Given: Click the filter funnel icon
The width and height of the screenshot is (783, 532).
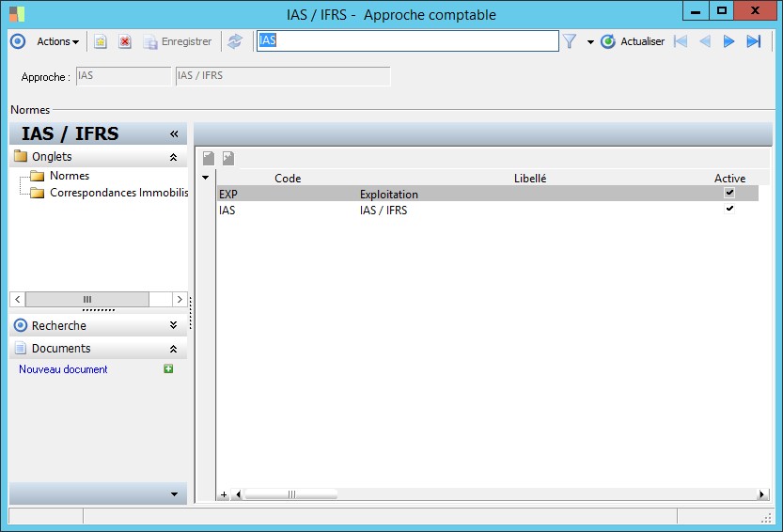Looking at the screenshot, I should [570, 41].
